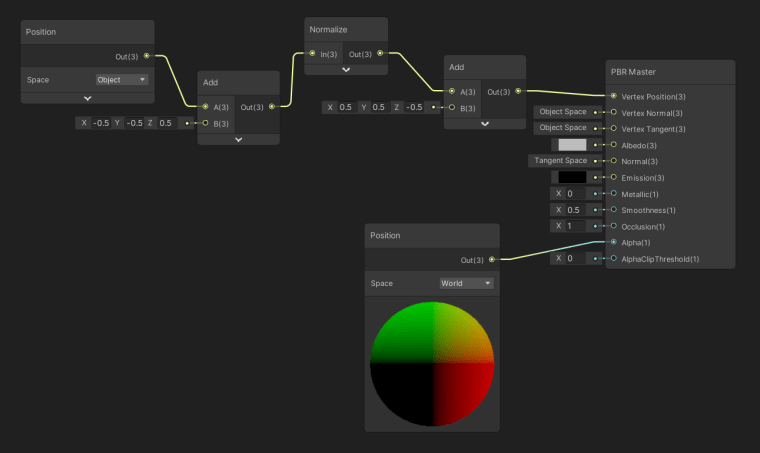The image size is (760, 453).
Task: Click Out(3) port of second Add node
Action: coord(518,91)
